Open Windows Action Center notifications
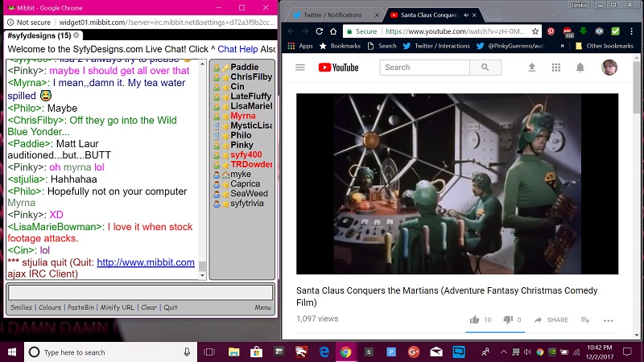The image size is (644, 362). coord(627,352)
